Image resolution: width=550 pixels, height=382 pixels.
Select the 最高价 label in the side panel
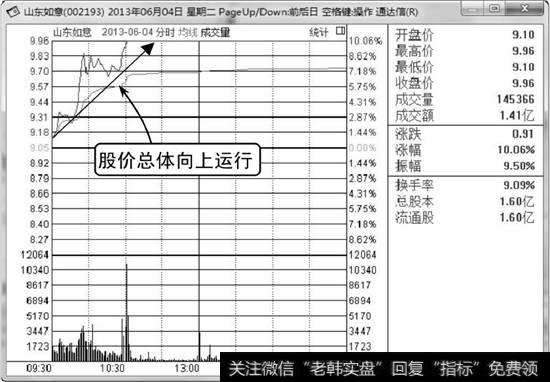point(414,51)
